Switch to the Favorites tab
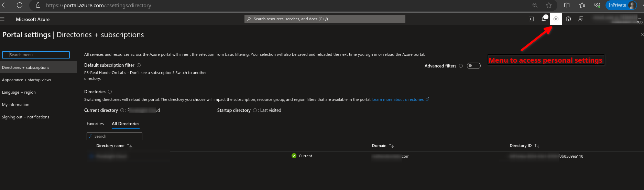 (95, 124)
